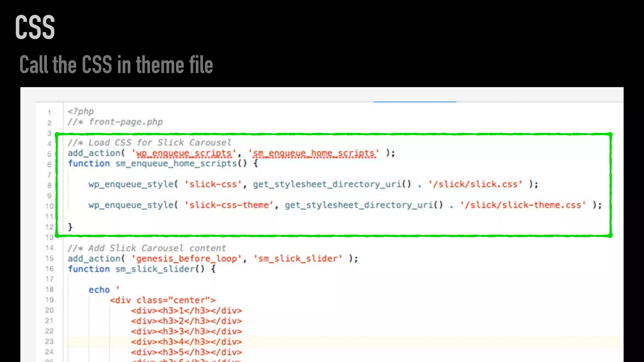
Task: Click the 'sm_slick_slider' string on line 15
Action: point(298,259)
